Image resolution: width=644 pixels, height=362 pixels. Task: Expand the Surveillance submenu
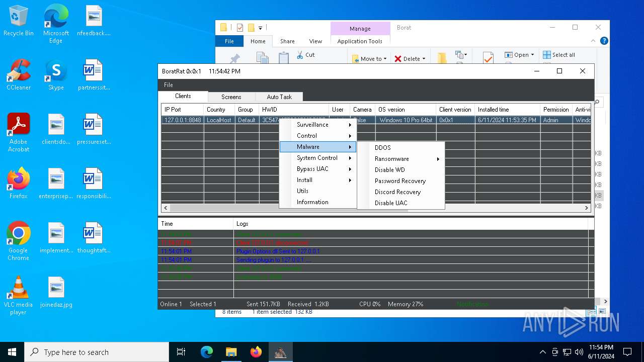point(318,125)
